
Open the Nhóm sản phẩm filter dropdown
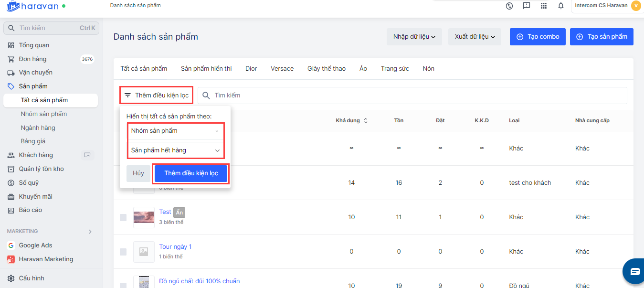[175, 131]
